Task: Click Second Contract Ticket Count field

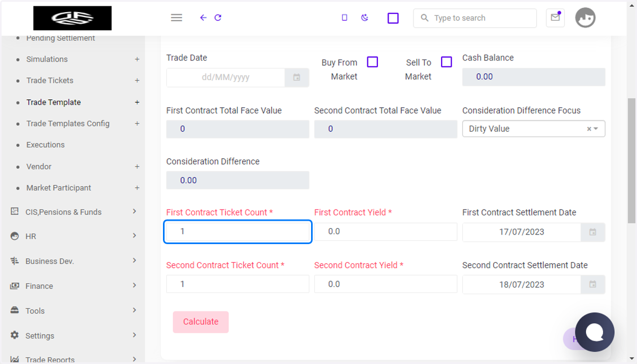Action: (238, 284)
